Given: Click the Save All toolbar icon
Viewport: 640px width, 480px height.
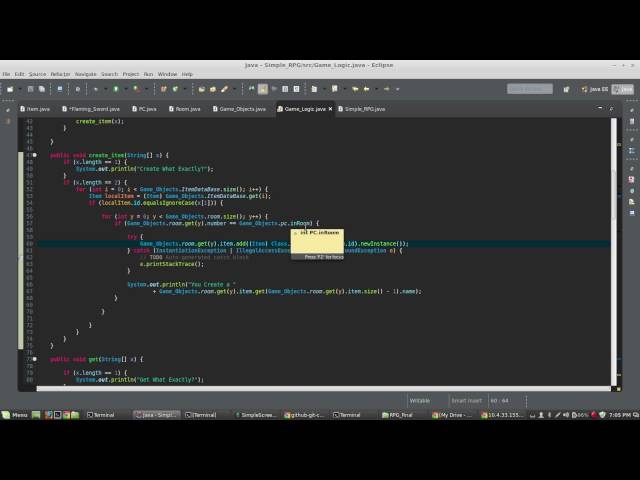Looking at the screenshot, I should tap(42, 89).
